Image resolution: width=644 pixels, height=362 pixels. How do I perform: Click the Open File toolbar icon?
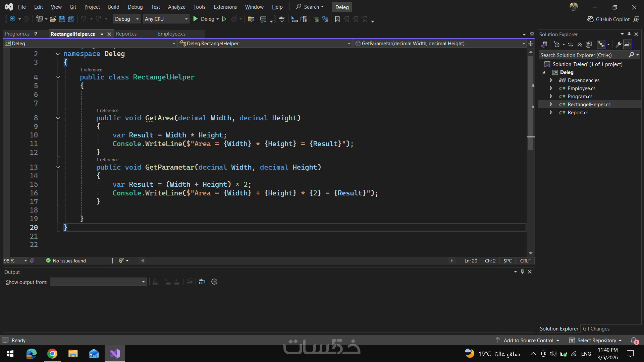(53, 19)
